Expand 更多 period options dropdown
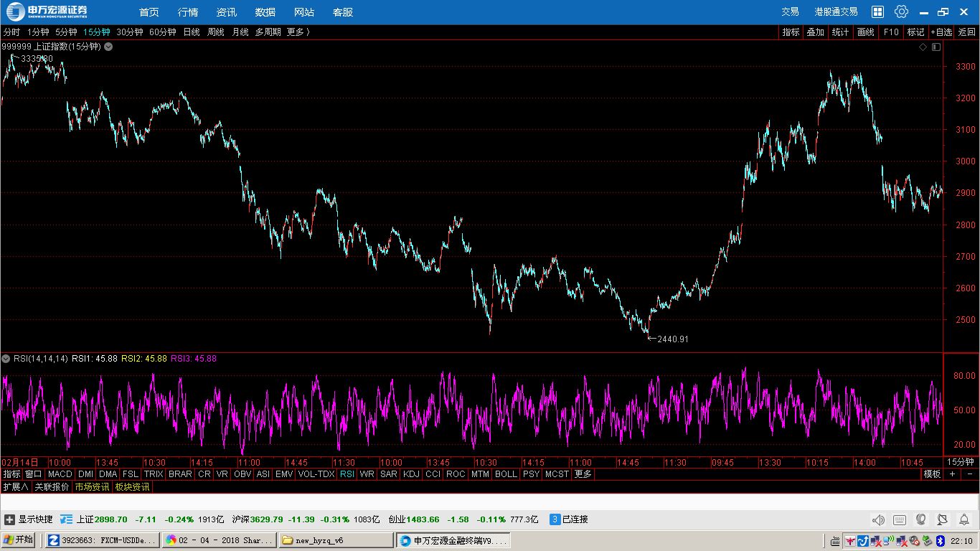 298,32
